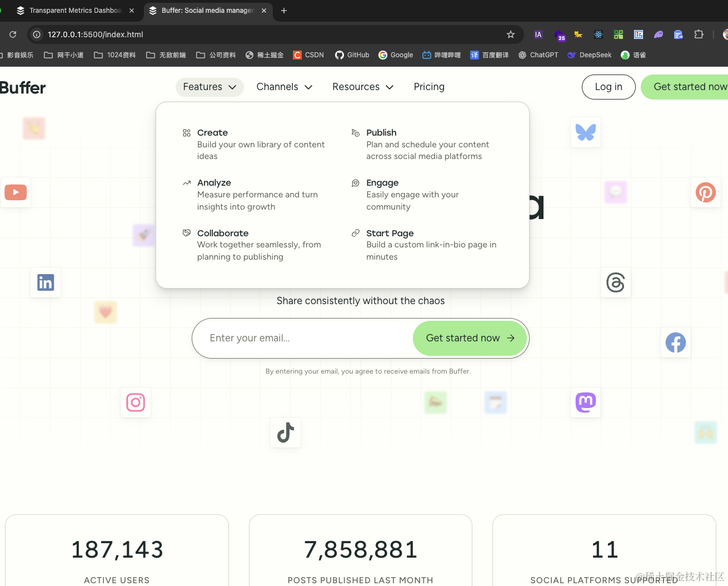Click the Pinterest logo icon

coord(706,192)
